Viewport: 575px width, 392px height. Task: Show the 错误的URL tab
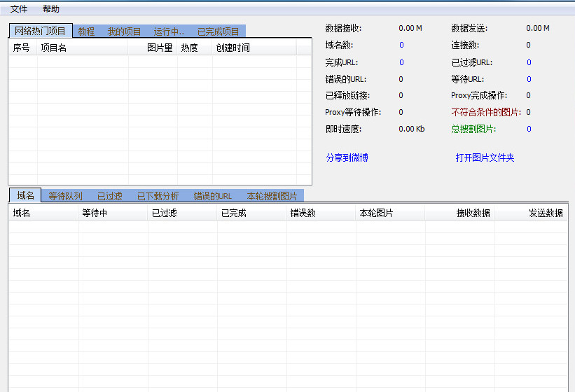[x=213, y=196]
